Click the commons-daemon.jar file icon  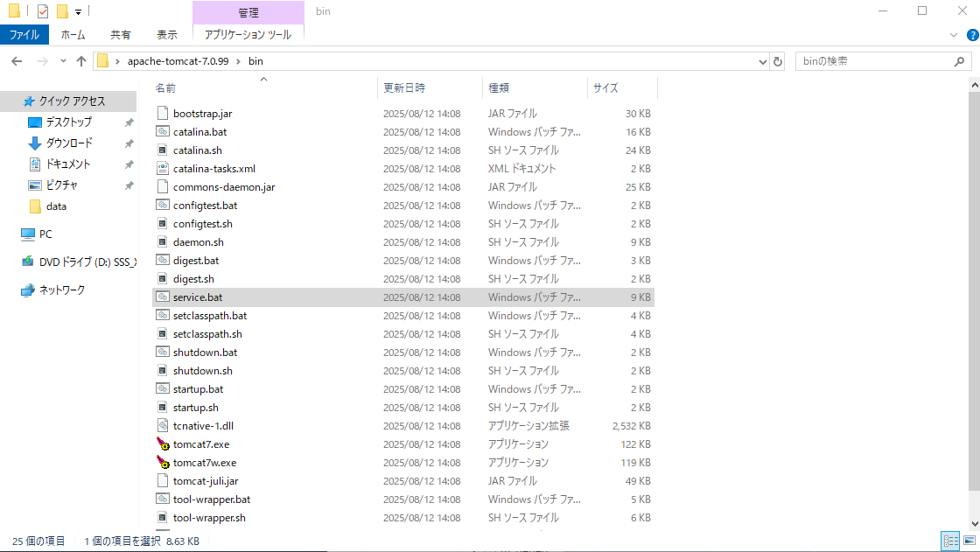tap(163, 186)
